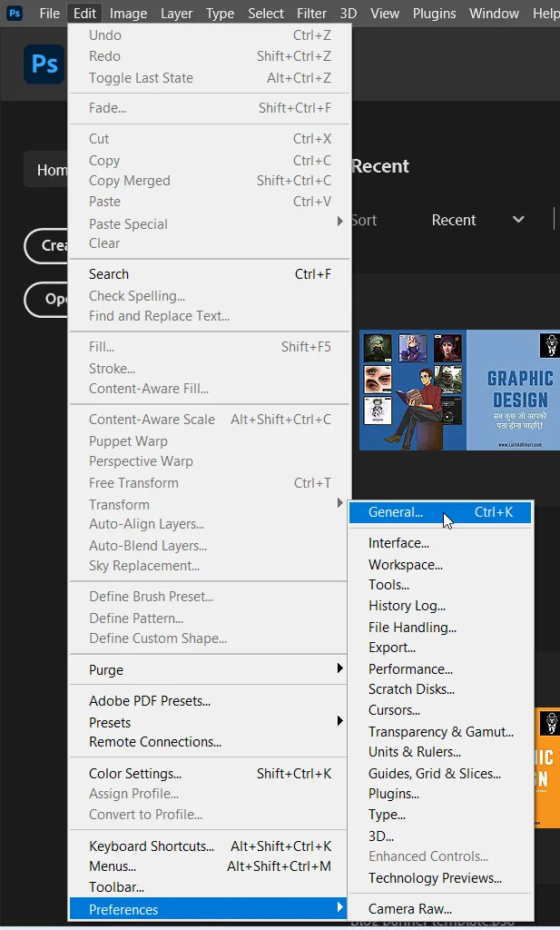Click the Photoshop icon in the title bar

pyautogui.click(x=14, y=13)
